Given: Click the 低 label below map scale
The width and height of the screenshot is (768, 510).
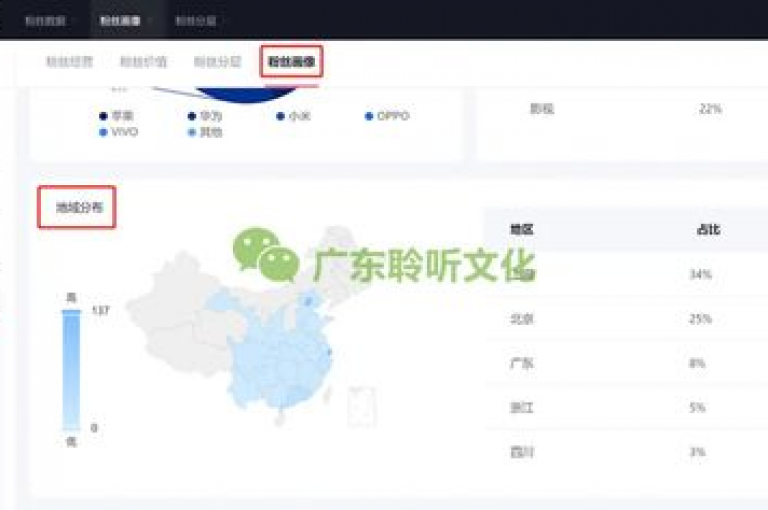Looking at the screenshot, I should [x=72, y=441].
